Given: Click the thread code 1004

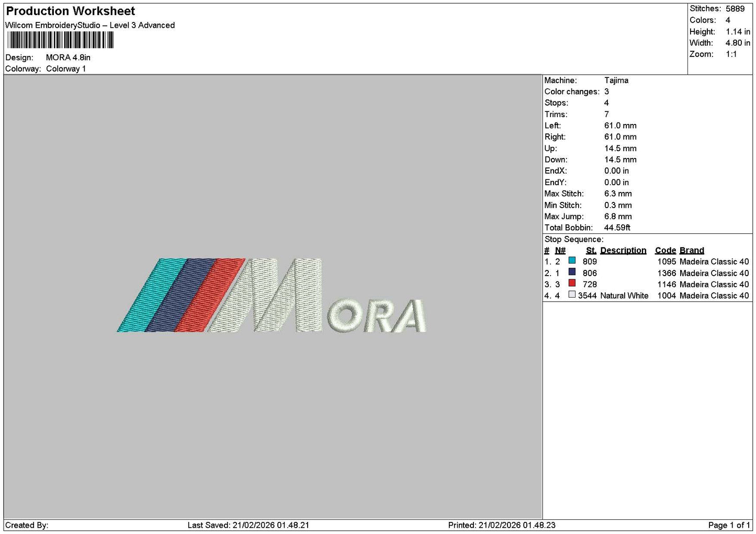Looking at the screenshot, I should pos(667,296).
